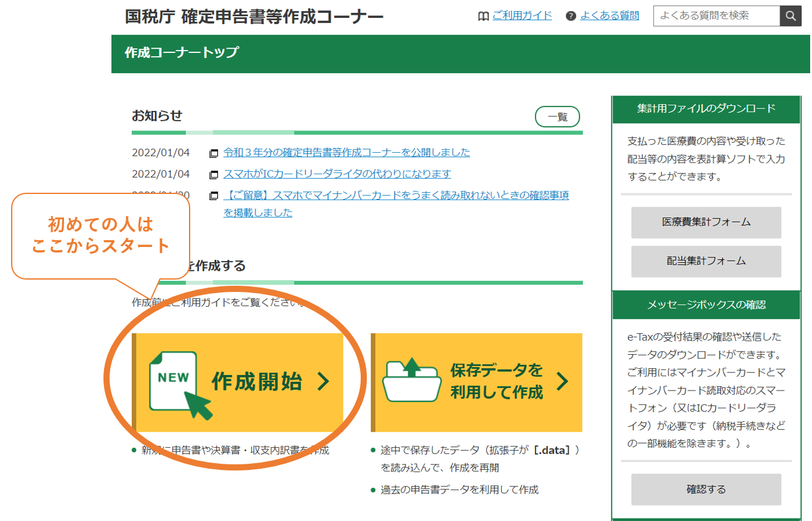The width and height of the screenshot is (812, 521).
Task: Open the 作成コーナートップ header item
Action: tap(181, 53)
